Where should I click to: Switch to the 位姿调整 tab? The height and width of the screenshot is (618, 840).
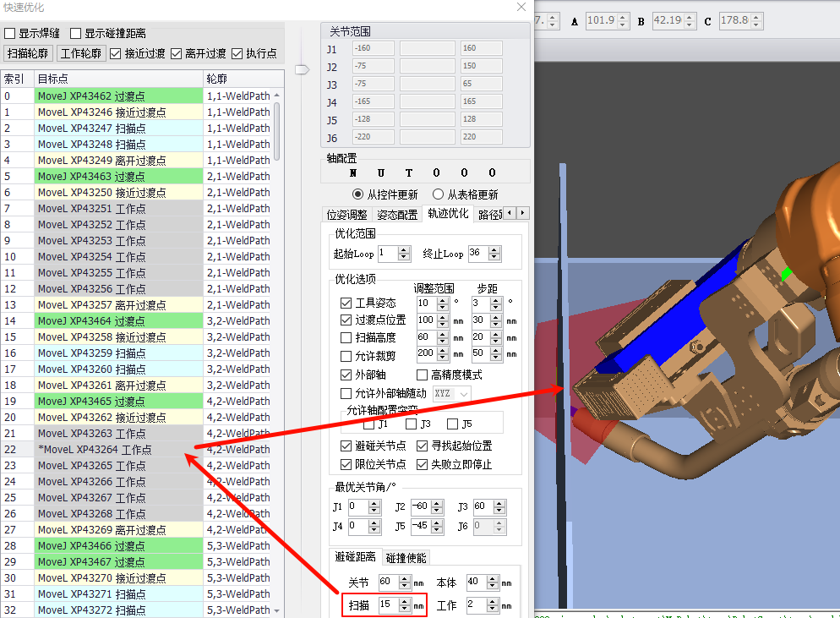(347, 215)
